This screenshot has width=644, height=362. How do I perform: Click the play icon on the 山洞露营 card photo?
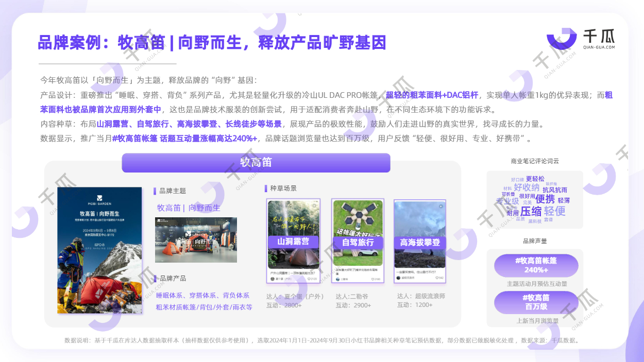[x=314, y=205]
